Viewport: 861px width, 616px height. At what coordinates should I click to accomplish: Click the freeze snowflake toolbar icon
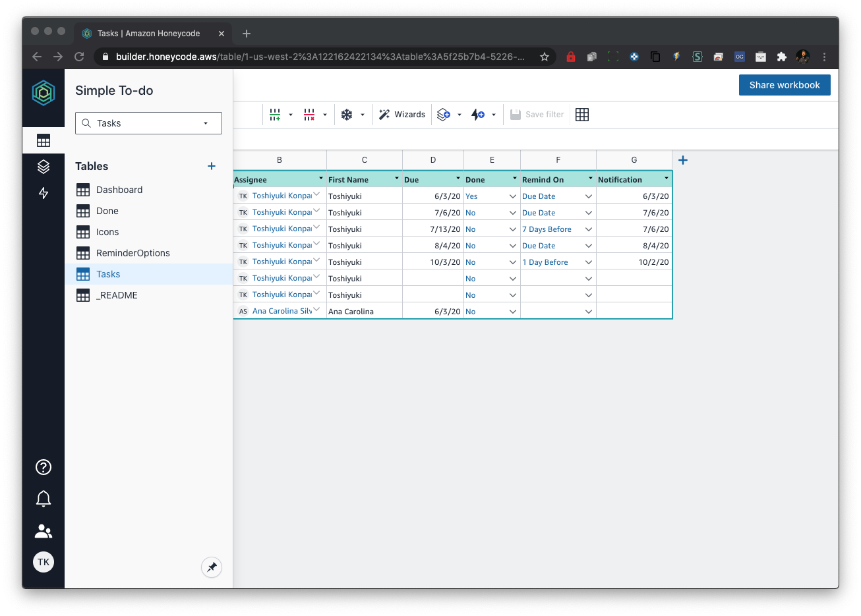click(347, 115)
